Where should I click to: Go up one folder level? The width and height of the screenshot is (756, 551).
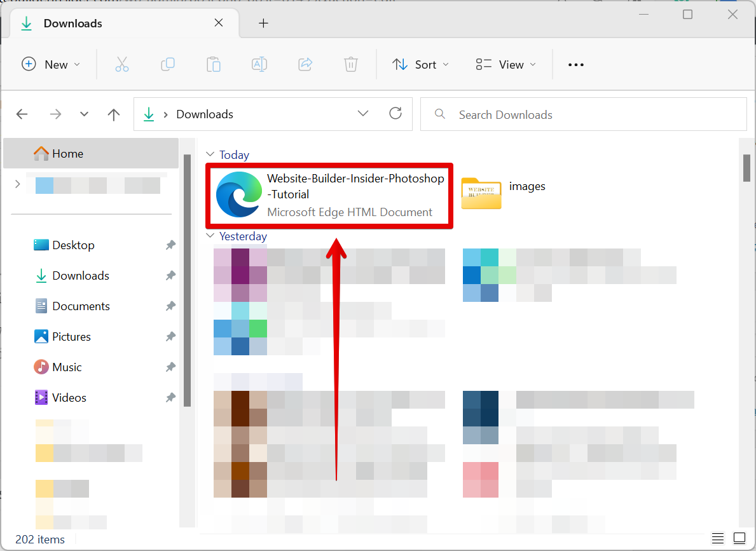114,114
